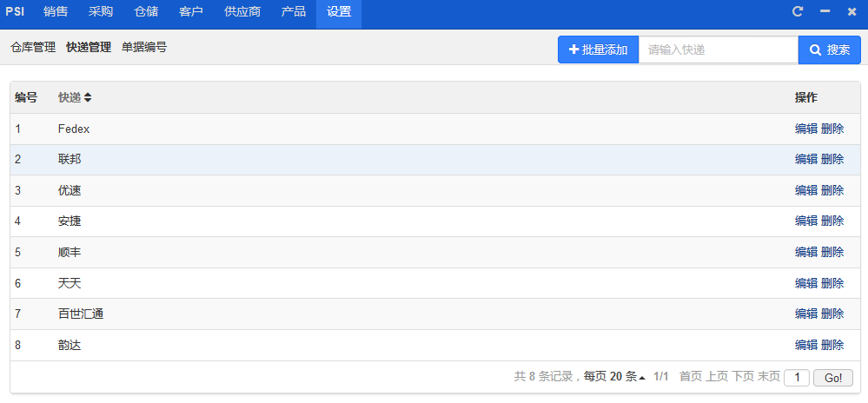Click the 批量添加 button
The image size is (868, 403).
[x=599, y=50]
